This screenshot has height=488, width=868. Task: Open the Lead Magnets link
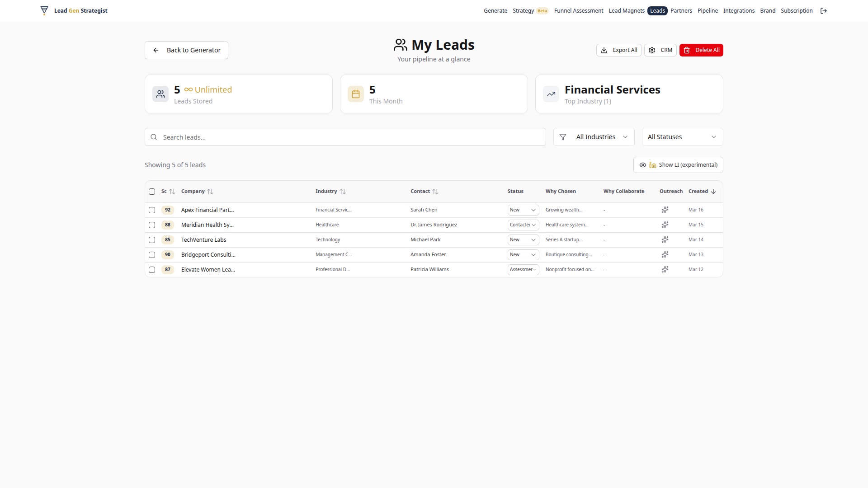click(627, 10)
